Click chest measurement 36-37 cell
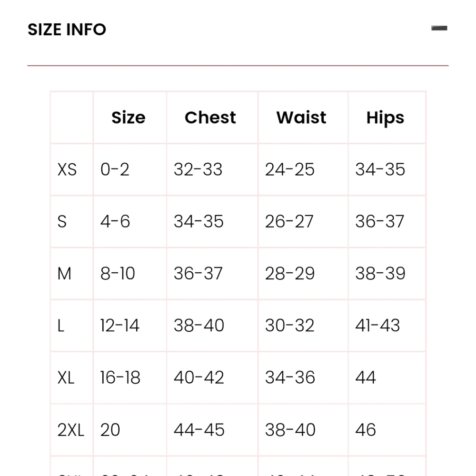 tap(198, 274)
